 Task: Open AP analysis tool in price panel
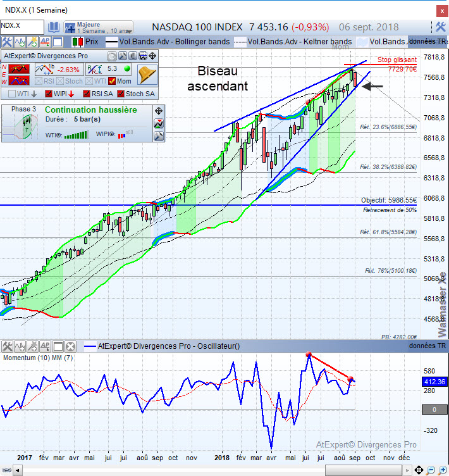45,42
